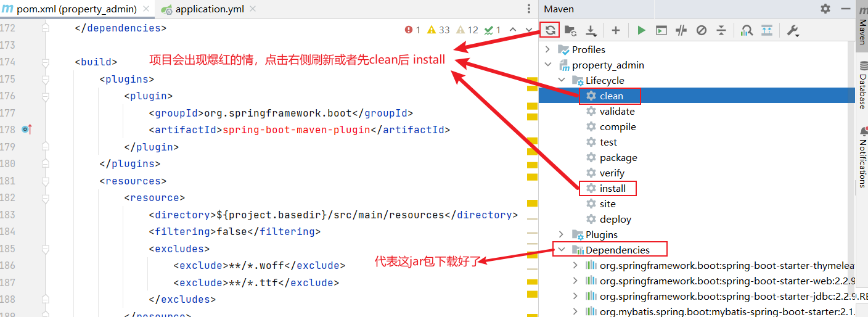Fold the resources tag on line 181
868x317 pixels.
[x=45, y=181]
